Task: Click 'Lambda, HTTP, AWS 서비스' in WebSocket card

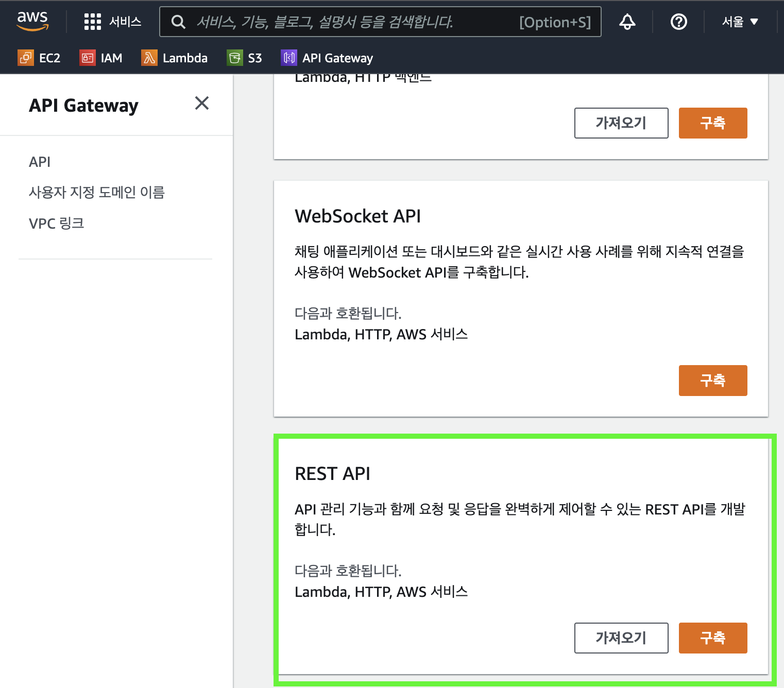Action: pyautogui.click(x=381, y=334)
